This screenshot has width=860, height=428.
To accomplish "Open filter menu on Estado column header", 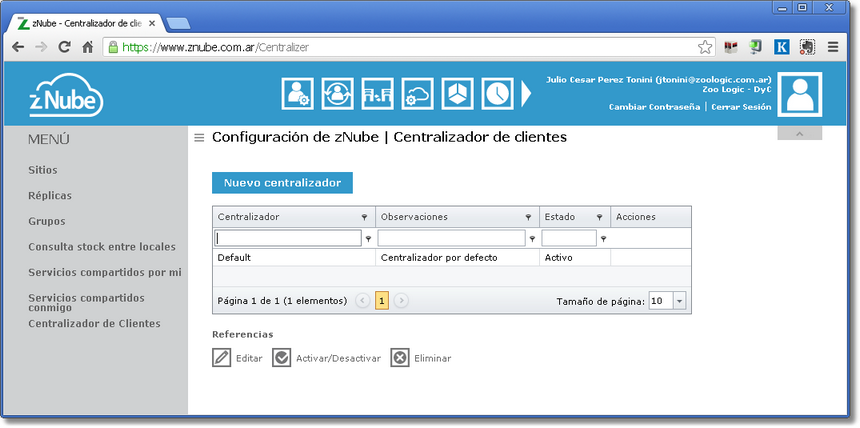I will (599, 217).
